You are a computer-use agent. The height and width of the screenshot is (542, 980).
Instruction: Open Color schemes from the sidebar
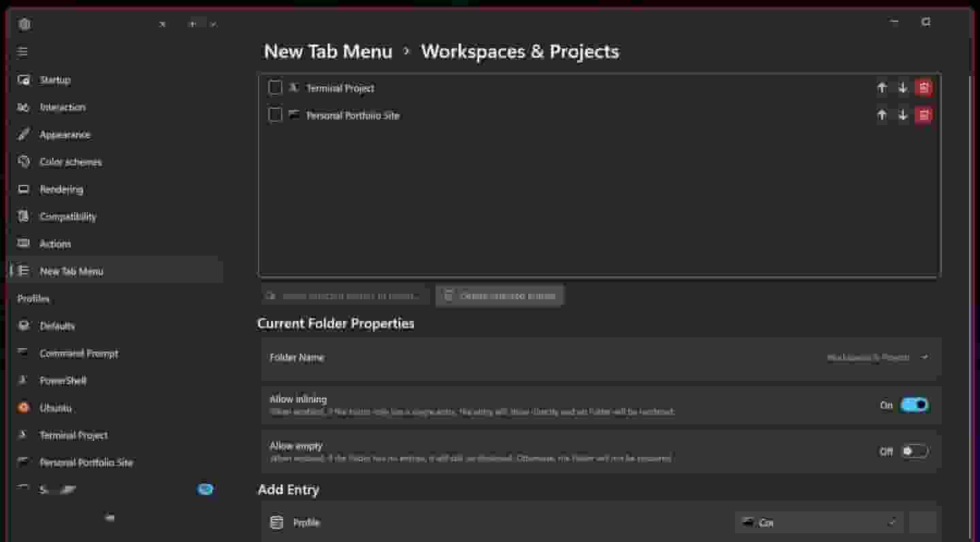70,162
